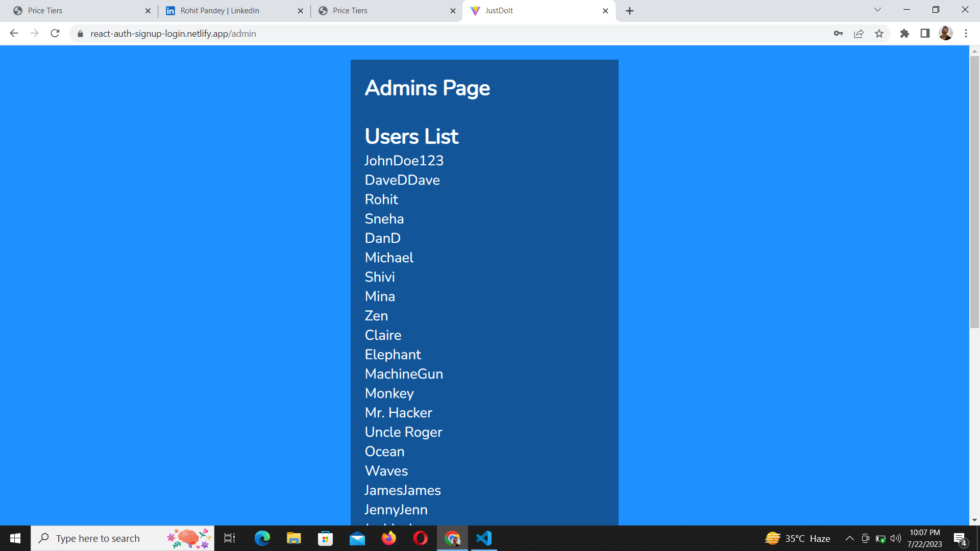Go back using the back arrow
980x551 pixels.
14,34
